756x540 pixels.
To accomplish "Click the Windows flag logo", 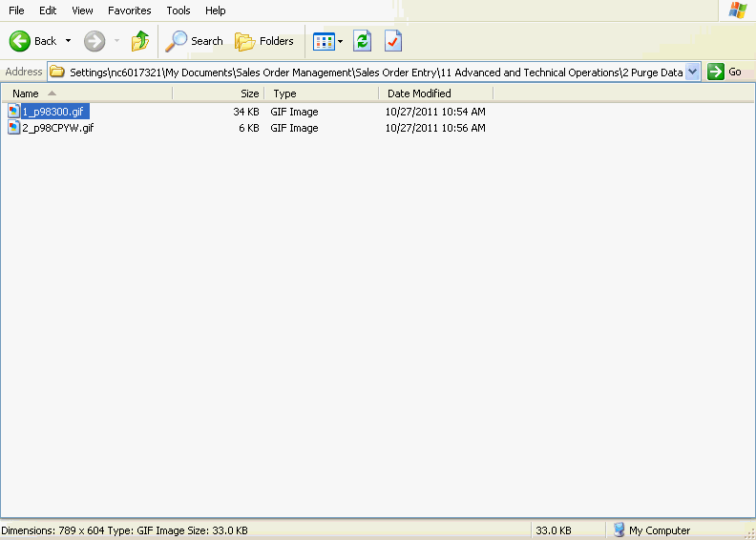I will pos(737,10).
